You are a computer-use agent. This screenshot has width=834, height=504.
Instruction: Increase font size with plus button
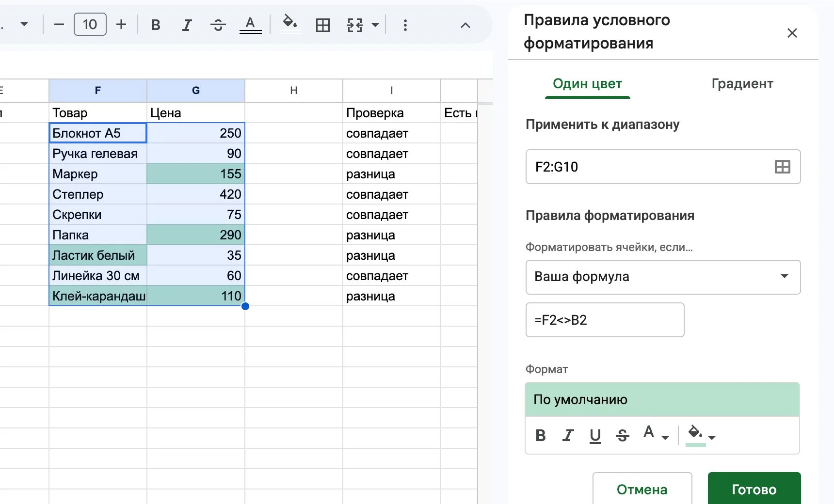coord(121,24)
